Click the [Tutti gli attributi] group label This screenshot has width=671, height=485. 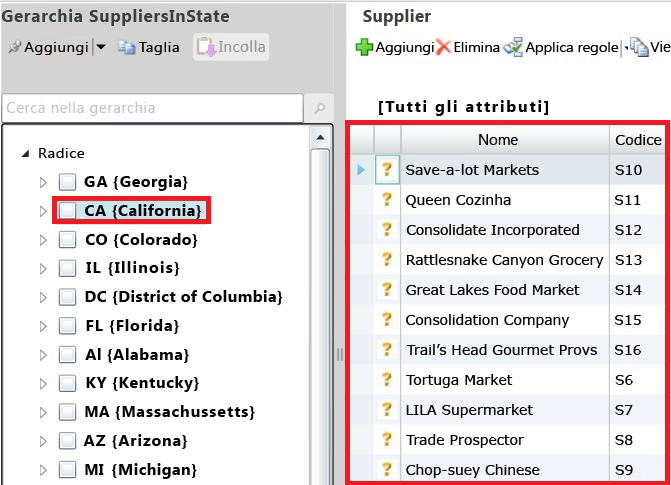tap(463, 107)
